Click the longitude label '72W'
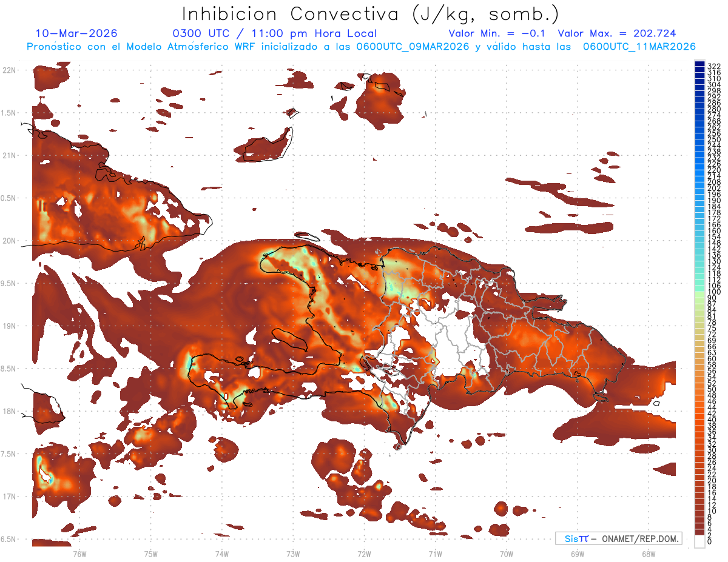The width and height of the screenshot is (728, 562). tap(364, 554)
